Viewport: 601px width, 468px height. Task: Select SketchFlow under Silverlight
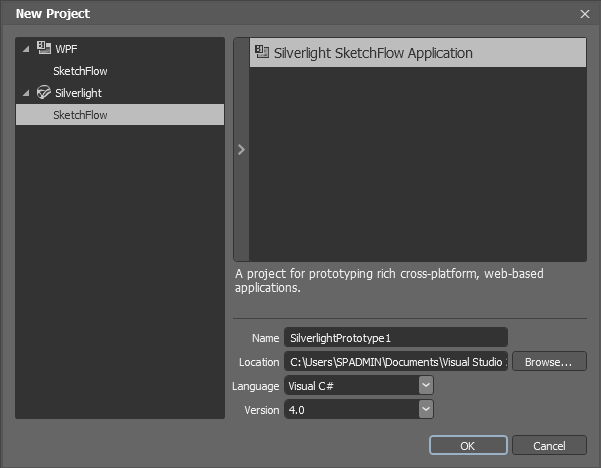coord(120,115)
